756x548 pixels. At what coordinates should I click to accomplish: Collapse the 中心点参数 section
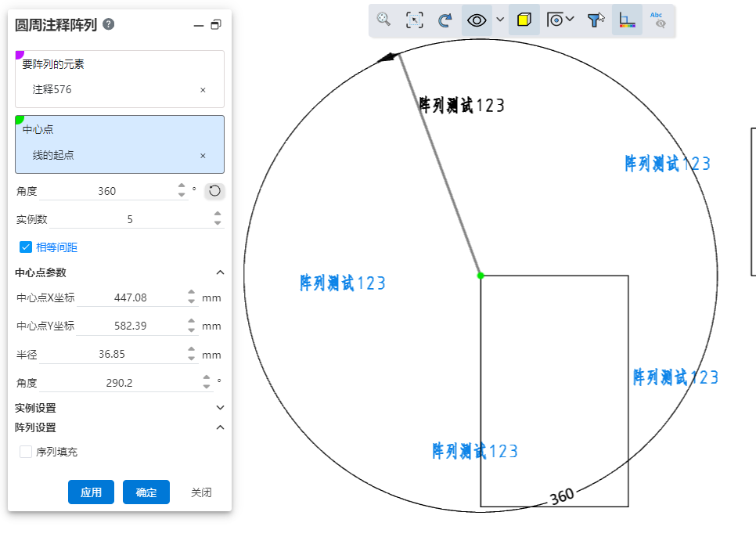tap(220, 272)
